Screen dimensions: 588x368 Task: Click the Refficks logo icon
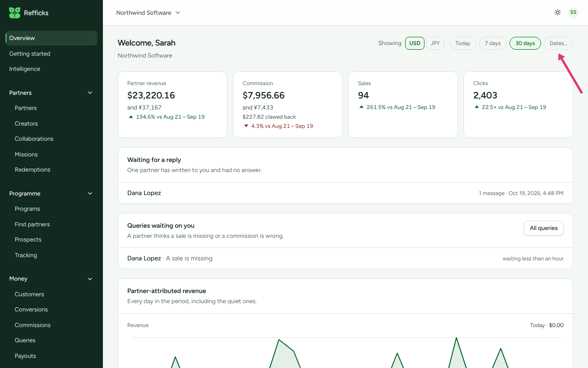click(15, 13)
